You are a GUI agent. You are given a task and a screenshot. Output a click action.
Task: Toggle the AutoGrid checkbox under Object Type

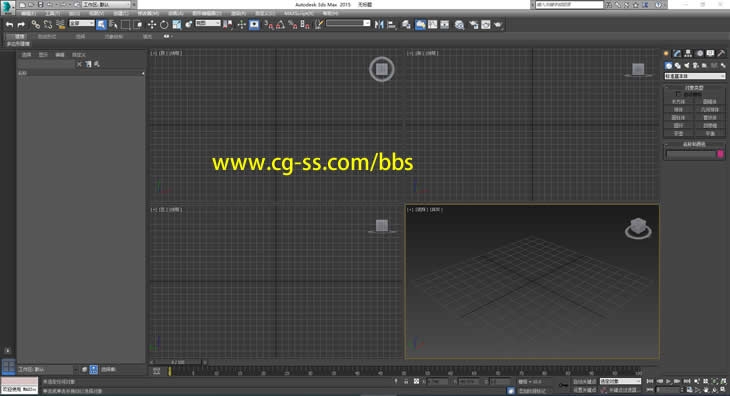click(x=678, y=94)
